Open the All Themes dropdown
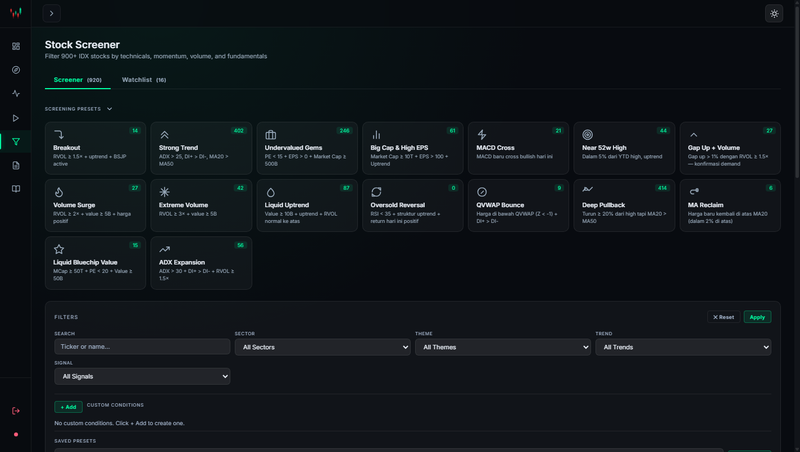 click(503, 347)
